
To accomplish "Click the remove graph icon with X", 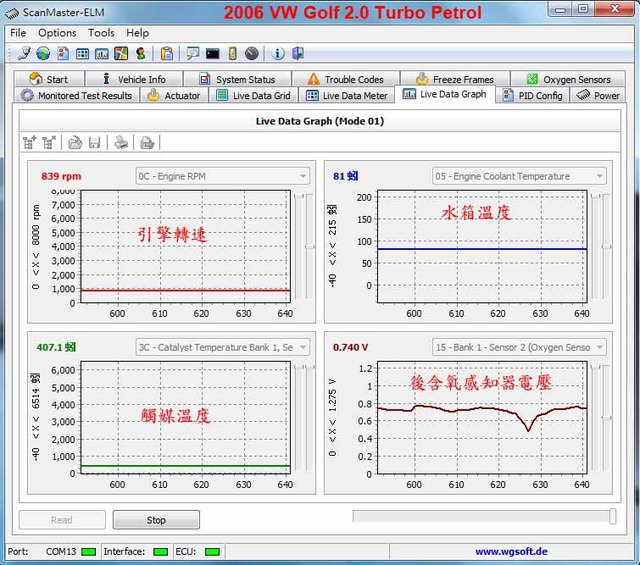I will coord(47,143).
